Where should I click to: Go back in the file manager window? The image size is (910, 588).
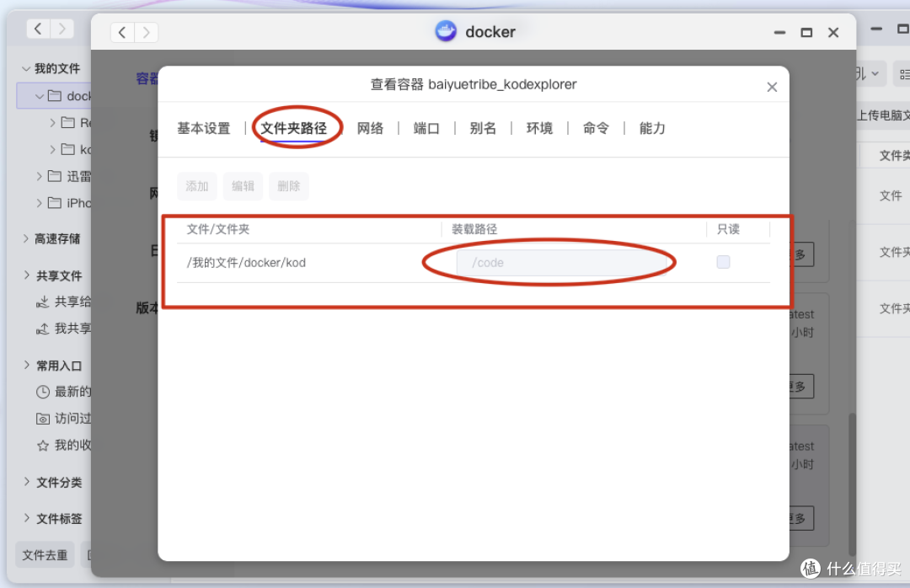click(x=38, y=29)
